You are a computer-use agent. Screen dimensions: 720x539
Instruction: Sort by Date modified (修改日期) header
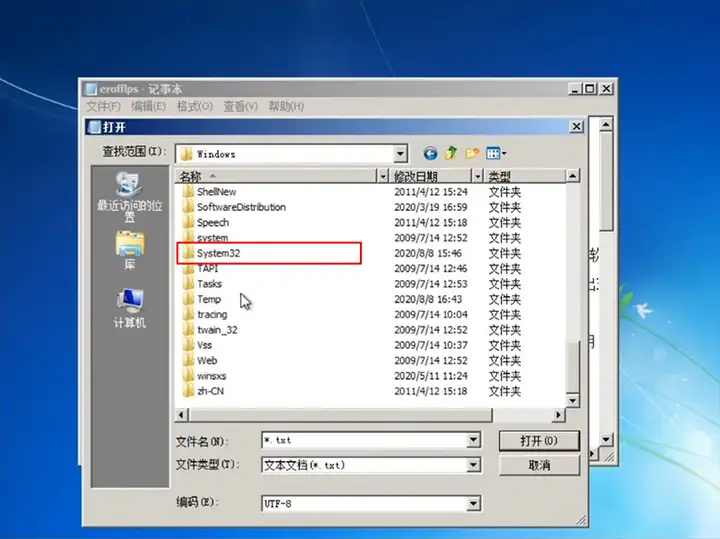tap(431, 176)
